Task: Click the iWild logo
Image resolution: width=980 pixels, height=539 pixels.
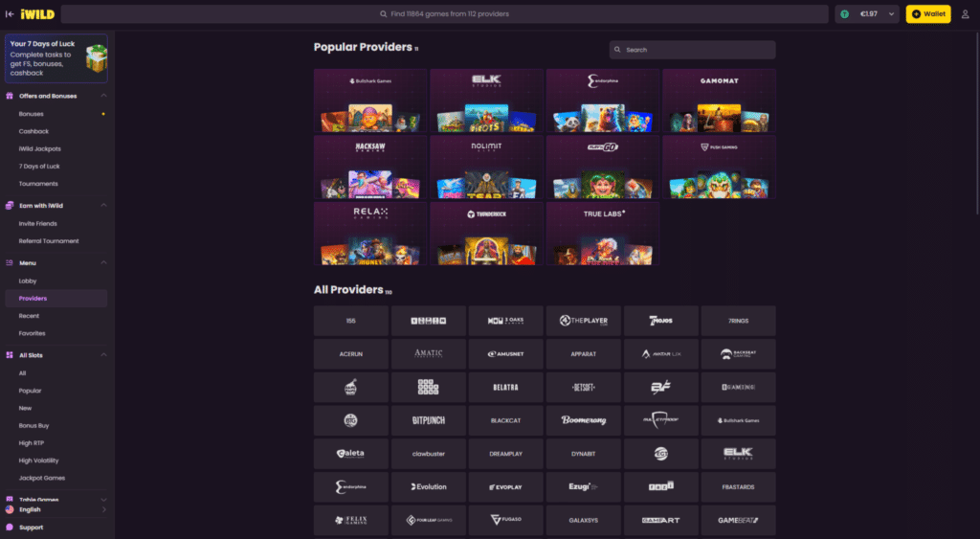Action: [37, 13]
